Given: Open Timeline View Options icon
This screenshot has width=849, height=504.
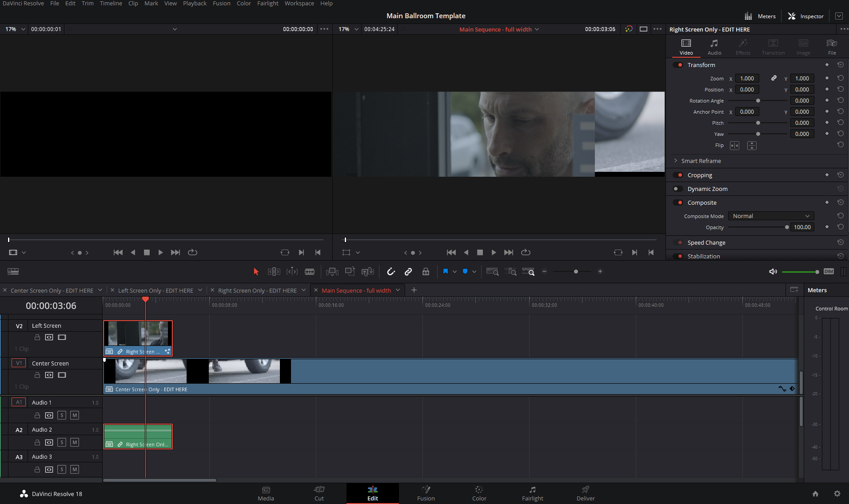Looking at the screenshot, I should pyautogui.click(x=13, y=272).
